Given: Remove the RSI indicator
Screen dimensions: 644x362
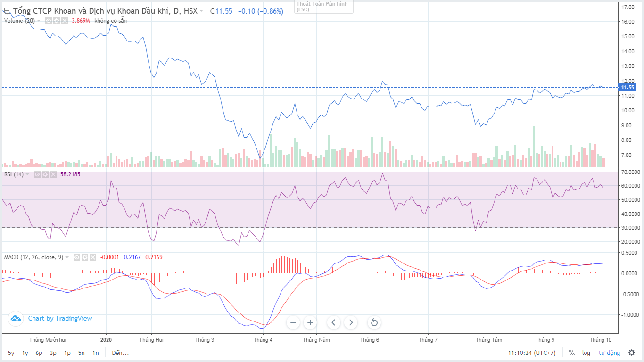Looking at the screenshot, I should click(x=52, y=174).
